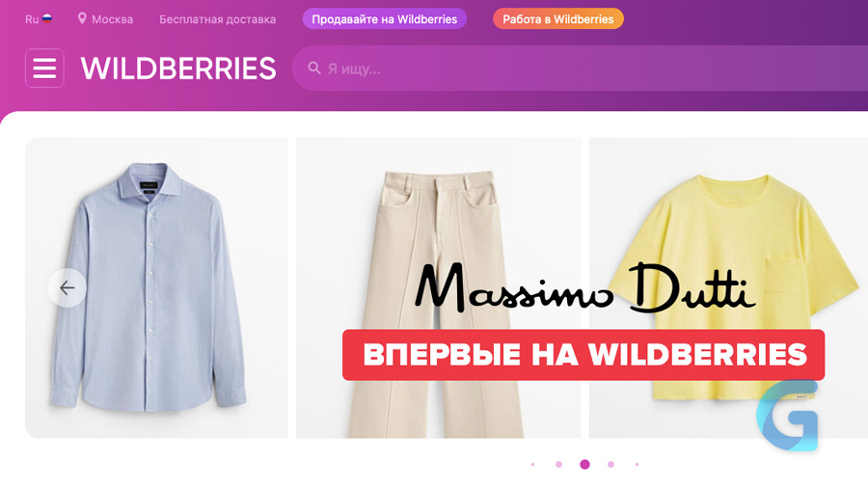Change the Москва city selection
868x488 pixels.
click(x=113, y=19)
